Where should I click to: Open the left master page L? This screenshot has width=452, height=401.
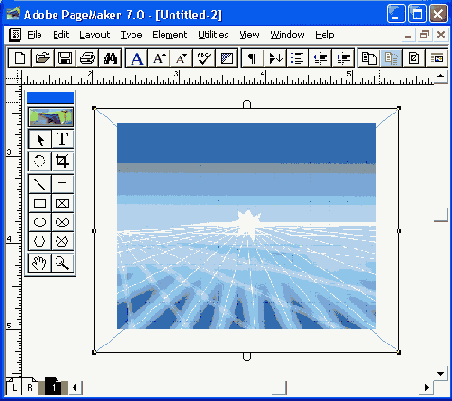[14, 387]
